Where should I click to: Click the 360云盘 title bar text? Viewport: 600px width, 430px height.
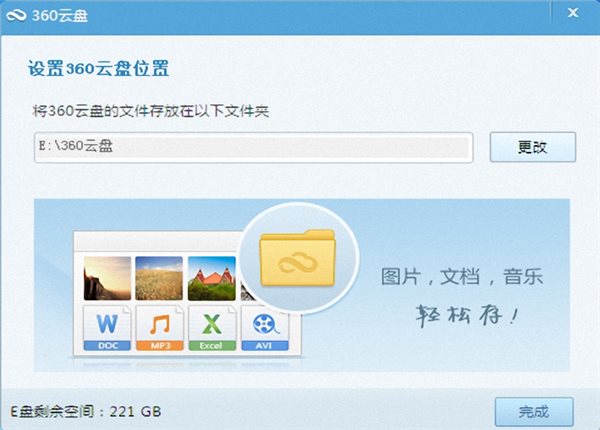(x=60, y=16)
